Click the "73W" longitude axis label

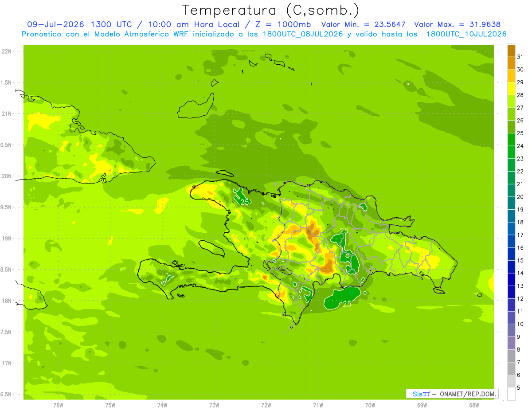[x=214, y=405]
